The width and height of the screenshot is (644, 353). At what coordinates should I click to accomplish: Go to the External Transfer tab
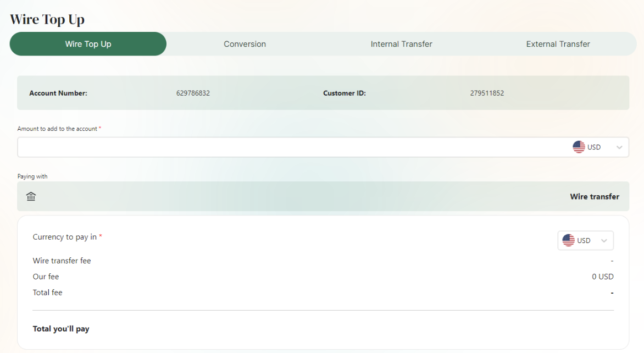point(558,44)
